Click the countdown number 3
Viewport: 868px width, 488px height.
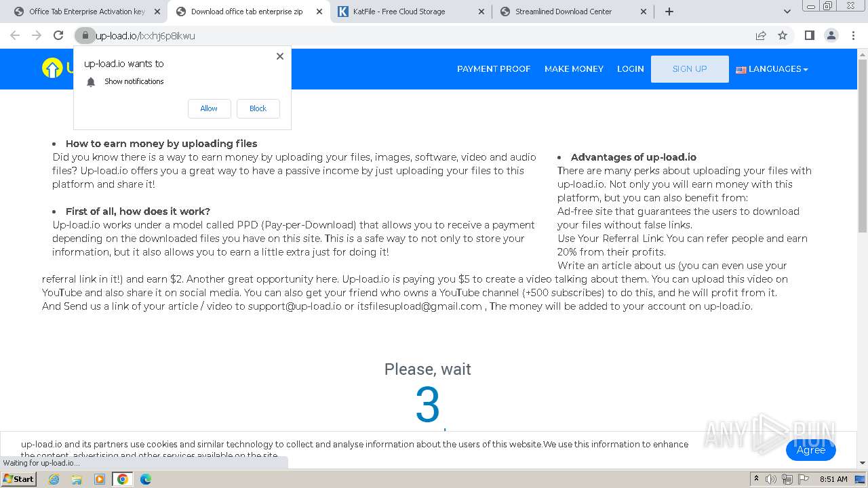coord(427,405)
